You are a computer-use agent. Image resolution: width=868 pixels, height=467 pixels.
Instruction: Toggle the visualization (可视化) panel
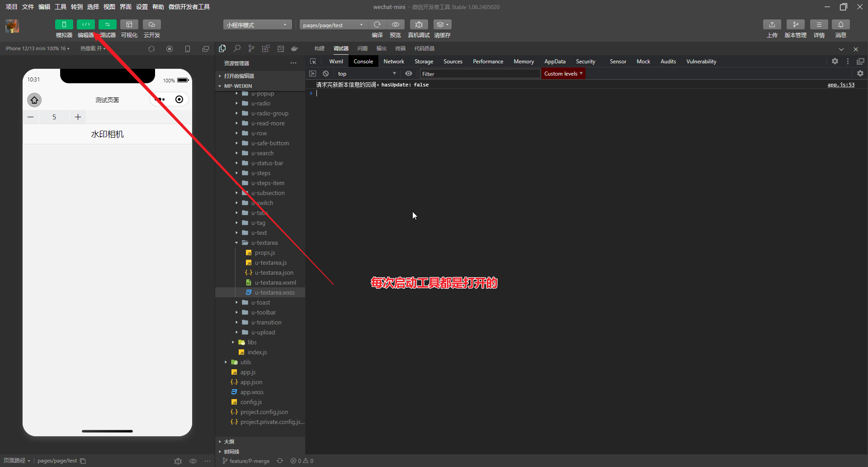coord(129,25)
